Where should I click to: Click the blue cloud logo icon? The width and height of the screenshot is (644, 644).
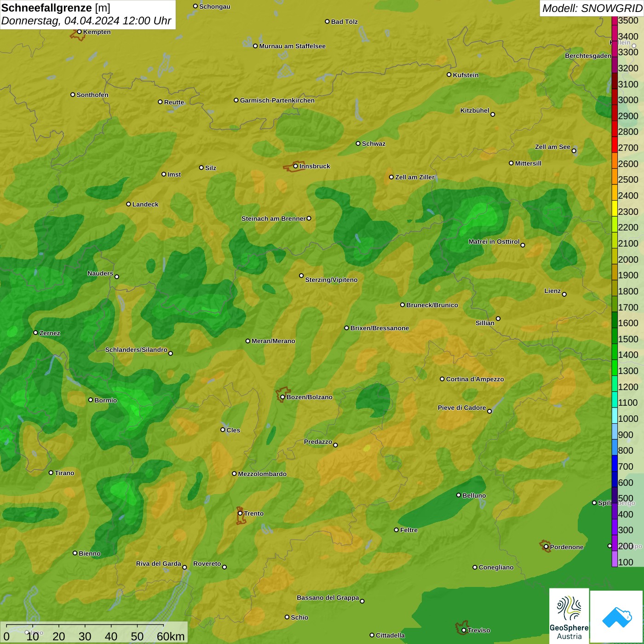click(x=617, y=617)
